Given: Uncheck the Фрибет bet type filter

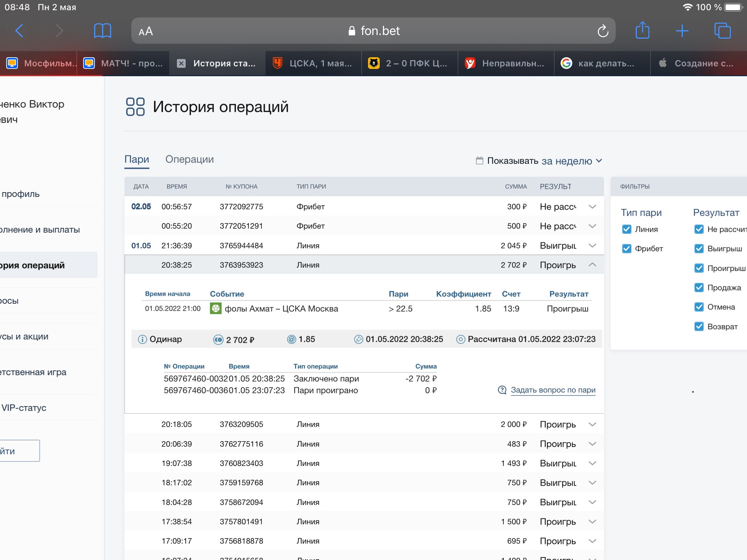Looking at the screenshot, I should pyautogui.click(x=627, y=249).
